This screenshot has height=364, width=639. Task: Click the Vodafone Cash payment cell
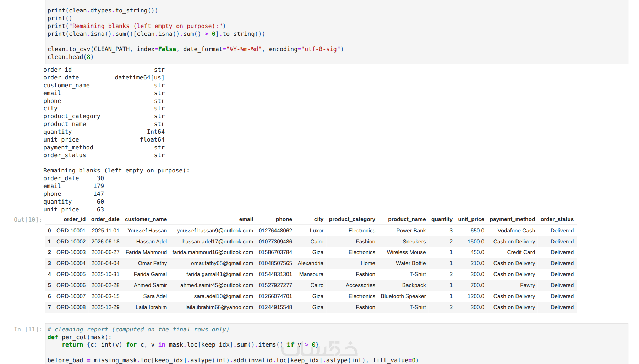tap(516, 231)
